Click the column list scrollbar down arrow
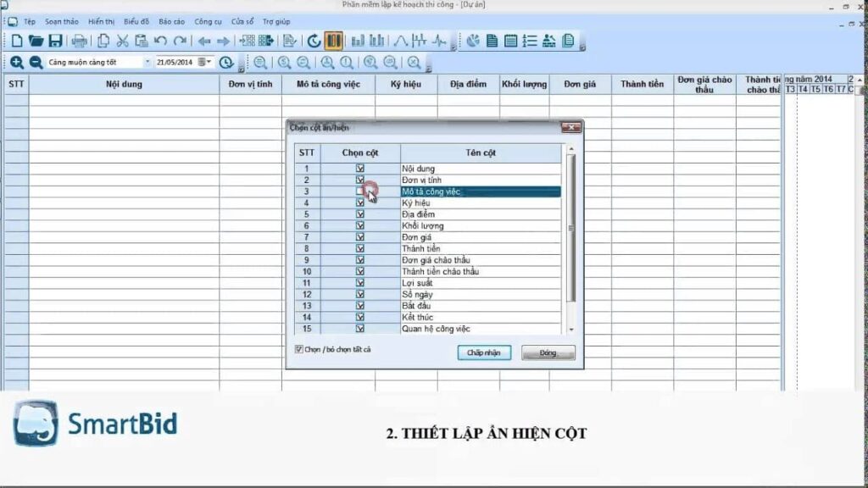The image size is (868, 488). (571, 330)
